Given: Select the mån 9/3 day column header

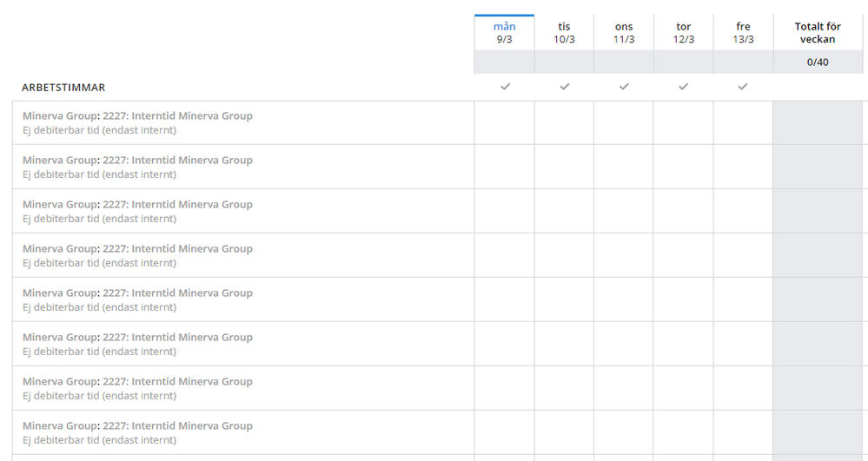Looking at the screenshot, I should pos(504,33).
